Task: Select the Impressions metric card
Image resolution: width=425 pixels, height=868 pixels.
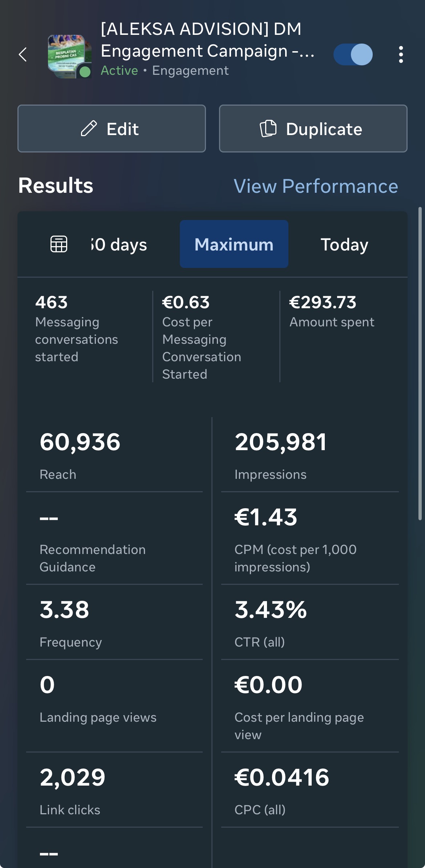Action: click(309, 454)
